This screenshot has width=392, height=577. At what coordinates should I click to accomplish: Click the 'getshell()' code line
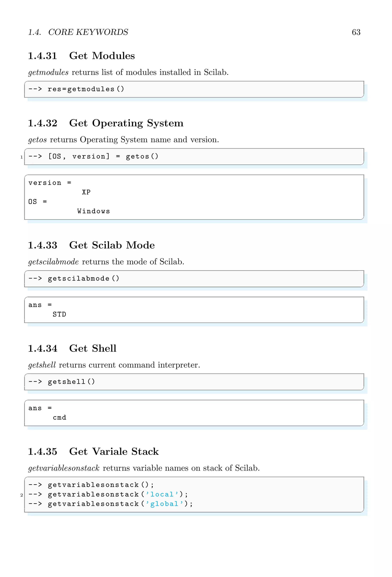click(x=71, y=382)
